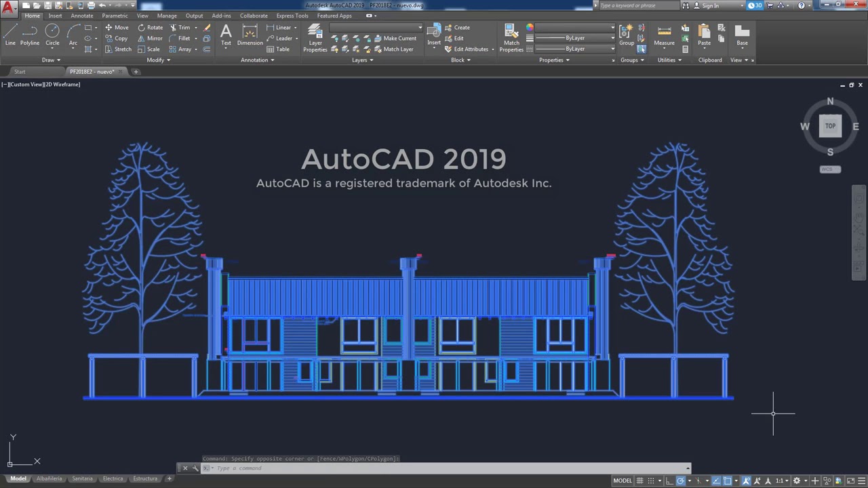Switch to the Insert ribbon tab

(55, 16)
